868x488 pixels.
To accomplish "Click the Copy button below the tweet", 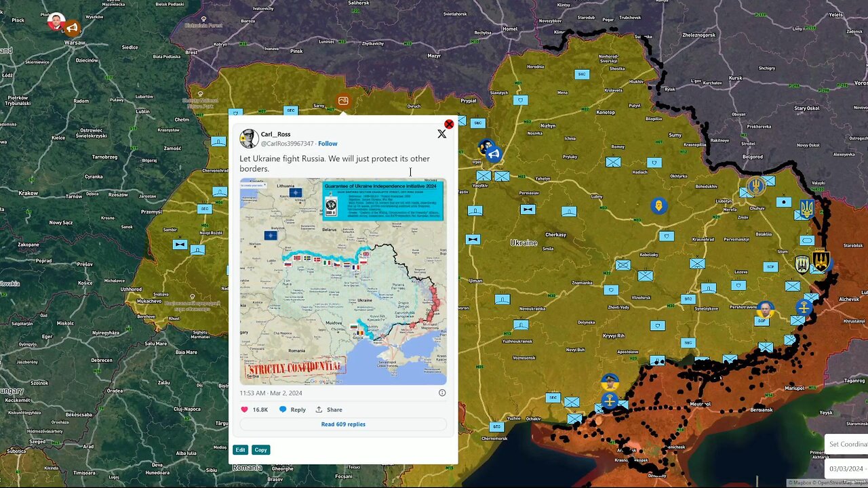I will point(261,449).
